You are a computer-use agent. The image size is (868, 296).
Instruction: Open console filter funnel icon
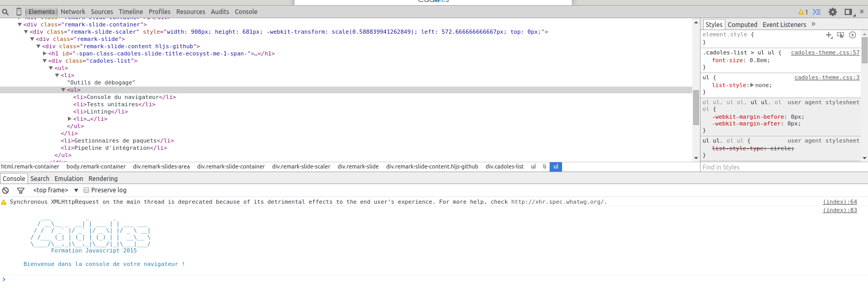click(21, 190)
